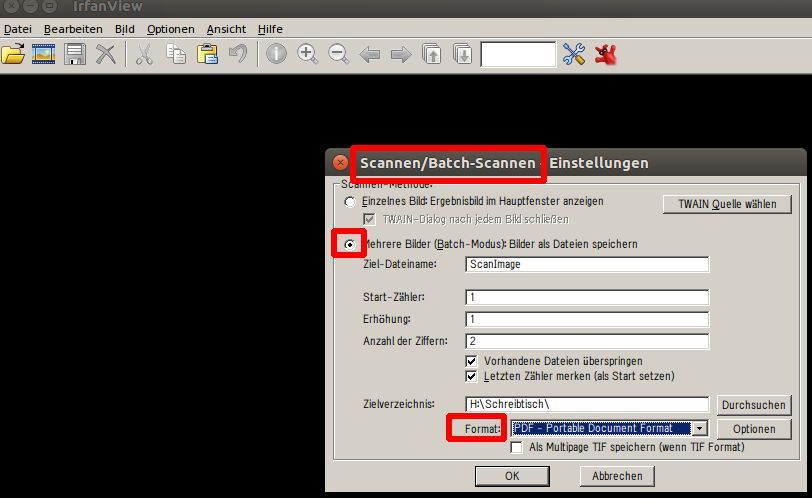Click the format Optionen button in the dialog
Screen dimensions: 812x498
click(x=754, y=429)
